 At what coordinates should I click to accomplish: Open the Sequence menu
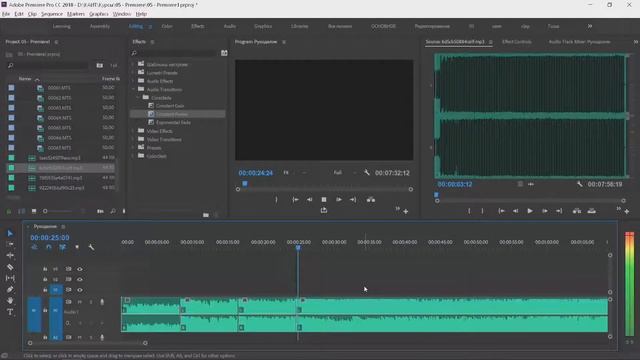(52, 14)
